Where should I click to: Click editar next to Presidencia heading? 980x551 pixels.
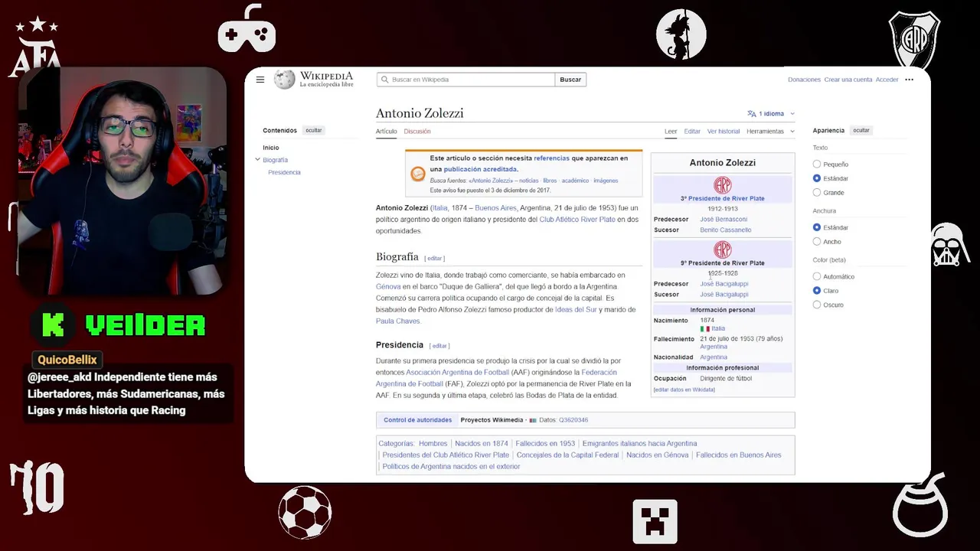click(439, 346)
